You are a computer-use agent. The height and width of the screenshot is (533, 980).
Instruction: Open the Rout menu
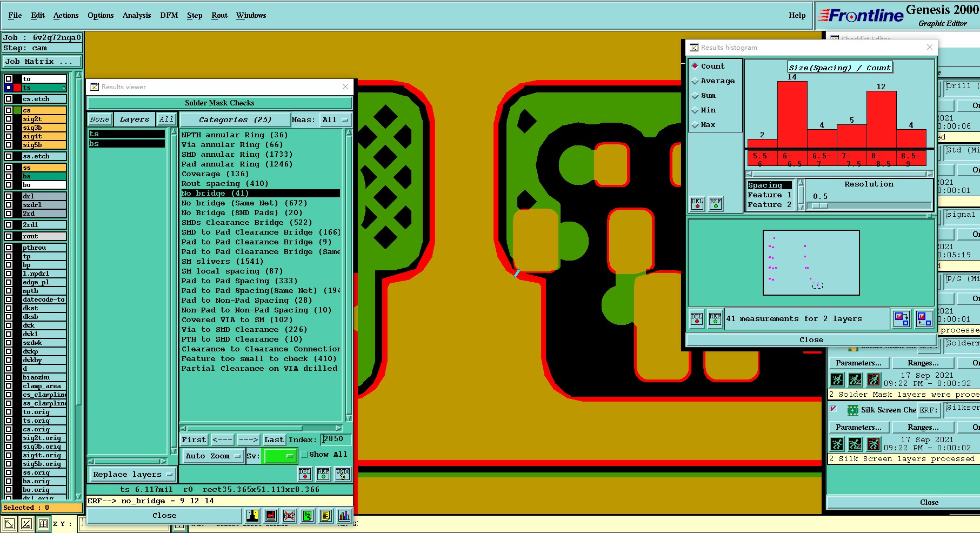tap(219, 15)
